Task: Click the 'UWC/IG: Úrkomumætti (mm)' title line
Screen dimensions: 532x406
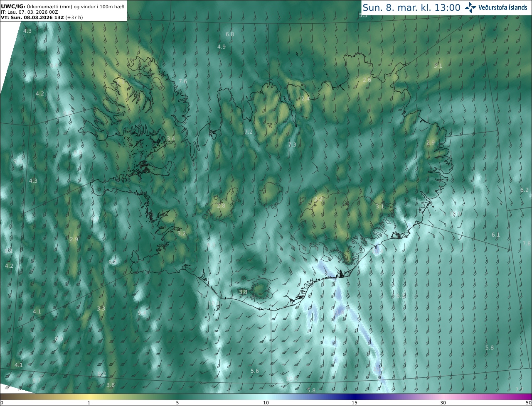Action: tap(62, 6)
